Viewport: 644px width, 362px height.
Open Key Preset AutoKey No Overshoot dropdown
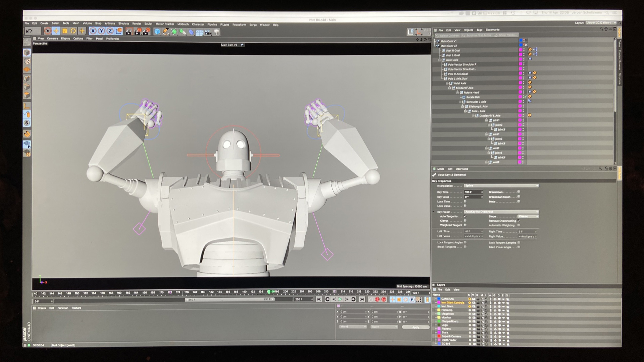[501, 212]
